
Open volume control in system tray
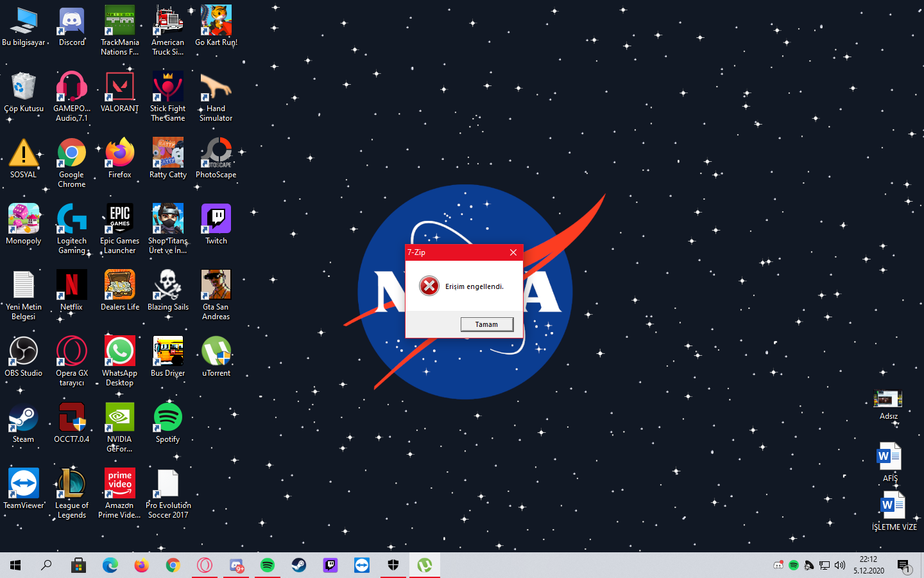pyautogui.click(x=840, y=565)
